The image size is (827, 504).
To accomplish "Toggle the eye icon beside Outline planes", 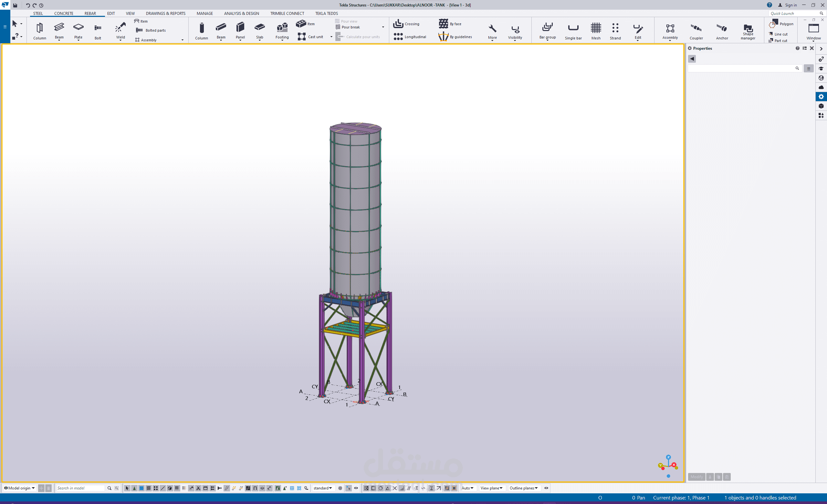I will pos(546,488).
